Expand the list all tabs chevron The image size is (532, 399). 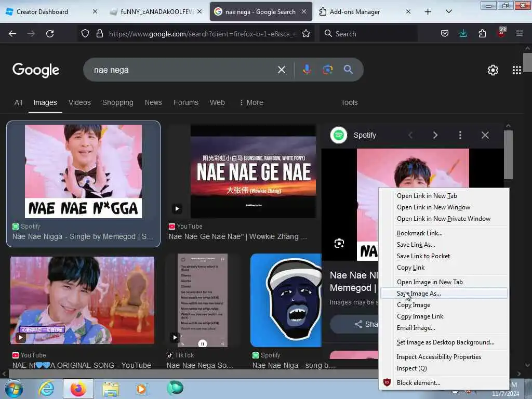point(448,12)
